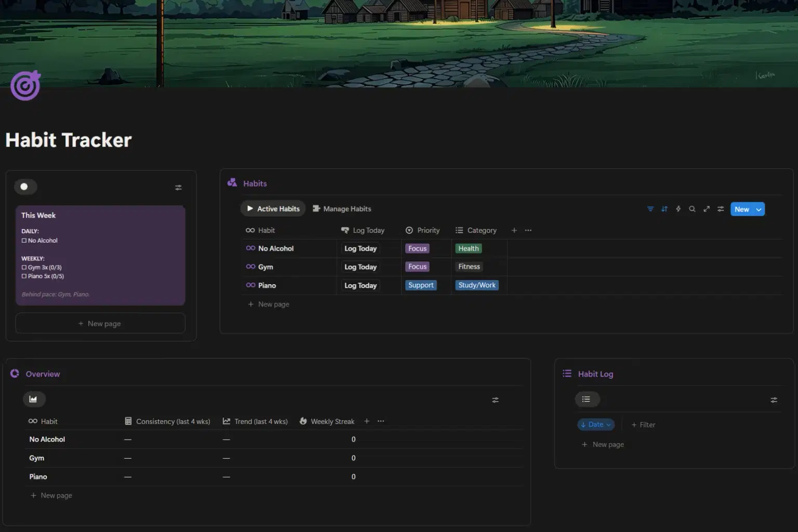Image resolution: width=798 pixels, height=532 pixels.
Task: Open Overview panel view settings icon
Action: coord(495,400)
